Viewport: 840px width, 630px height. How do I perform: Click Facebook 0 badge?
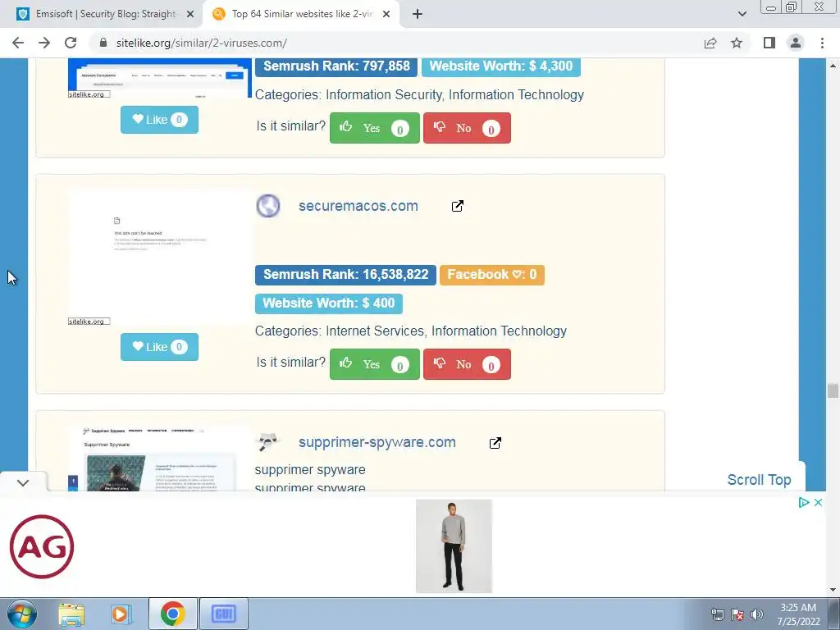pyautogui.click(x=492, y=275)
